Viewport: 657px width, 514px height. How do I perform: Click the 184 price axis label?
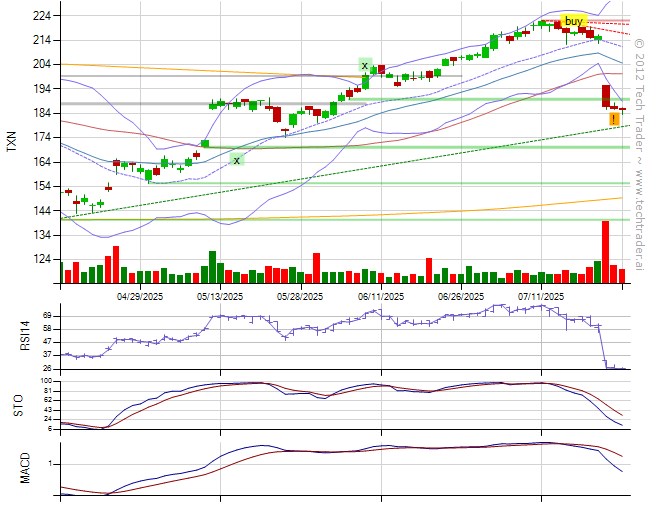coord(41,113)
